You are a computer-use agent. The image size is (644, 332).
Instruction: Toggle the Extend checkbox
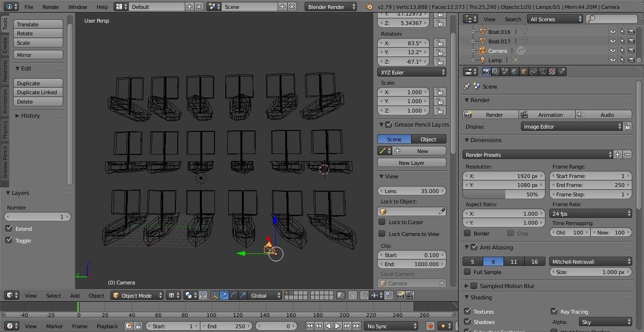pyautogui.click(x=8, y=228)
